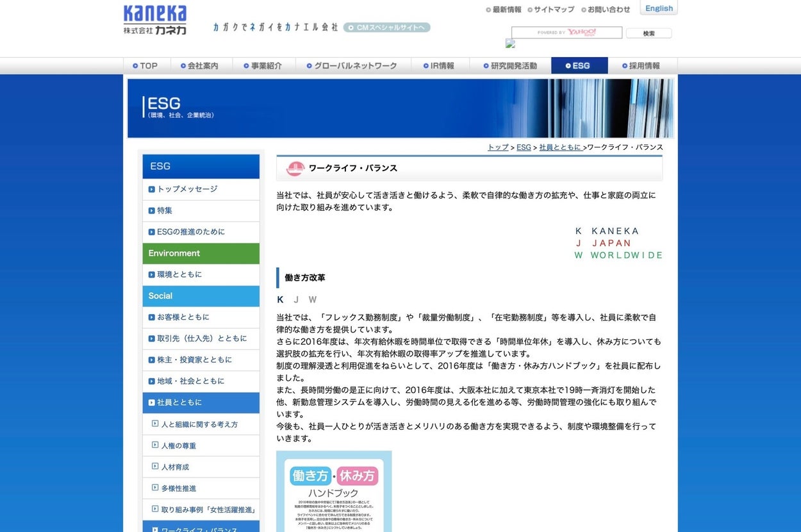This screenshot has width=801, height=532.
Task: Open the IR情報 navigation tab
Action: pyautogui.click(x=438, y=65)
